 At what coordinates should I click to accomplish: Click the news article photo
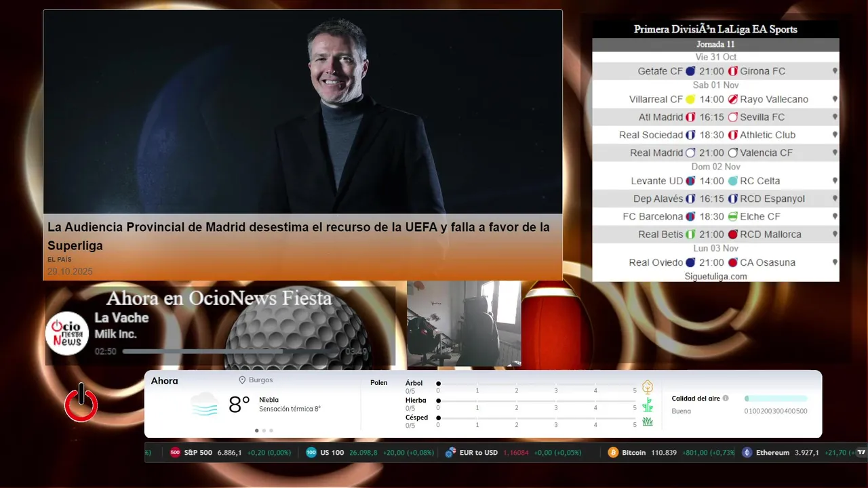[303, 112]
